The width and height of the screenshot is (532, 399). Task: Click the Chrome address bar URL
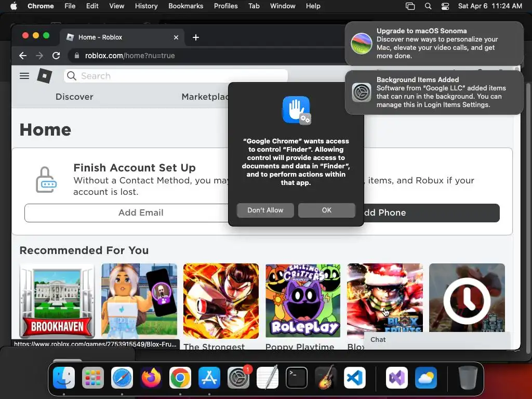130,56
